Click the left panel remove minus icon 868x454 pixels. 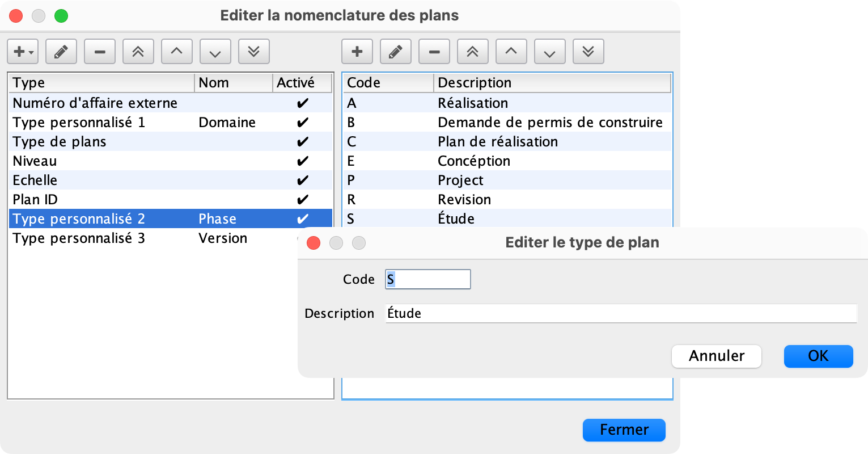point(100,52)
